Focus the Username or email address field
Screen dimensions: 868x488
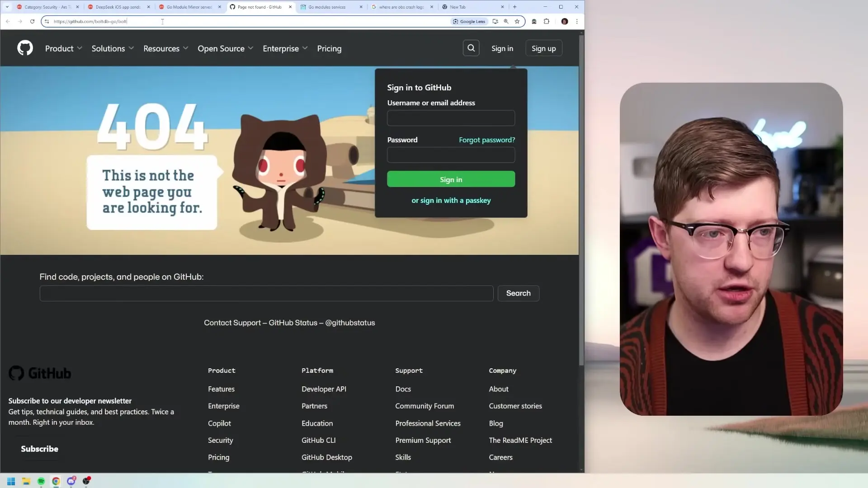pyautogui.click(x=451, y=118)
